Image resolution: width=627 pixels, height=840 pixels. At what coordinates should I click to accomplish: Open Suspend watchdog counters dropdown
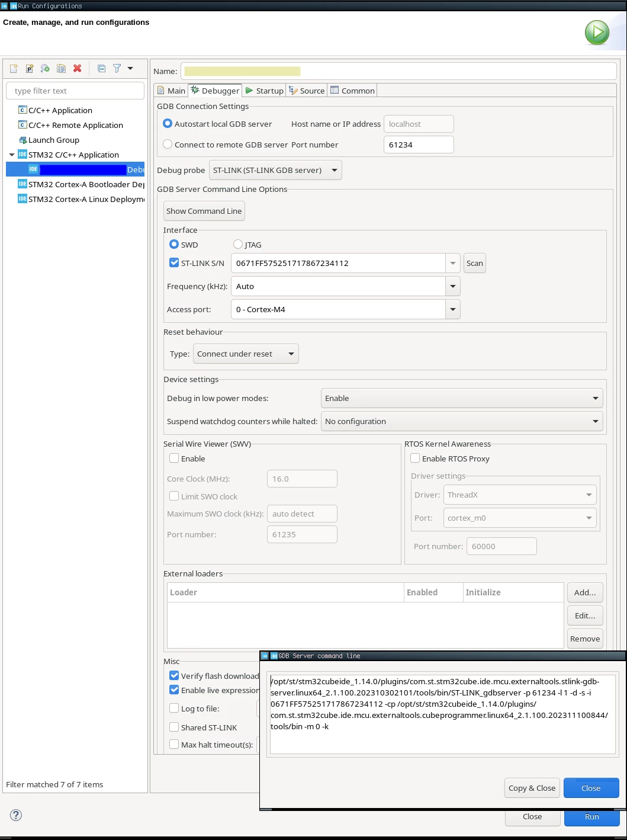point(462,421)
